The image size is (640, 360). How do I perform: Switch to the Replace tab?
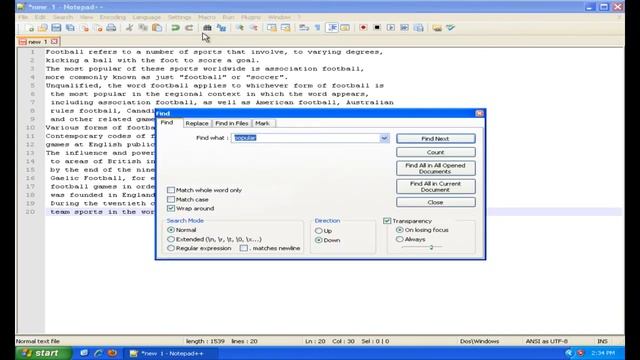pyautogui.click(x=197, y=123)
